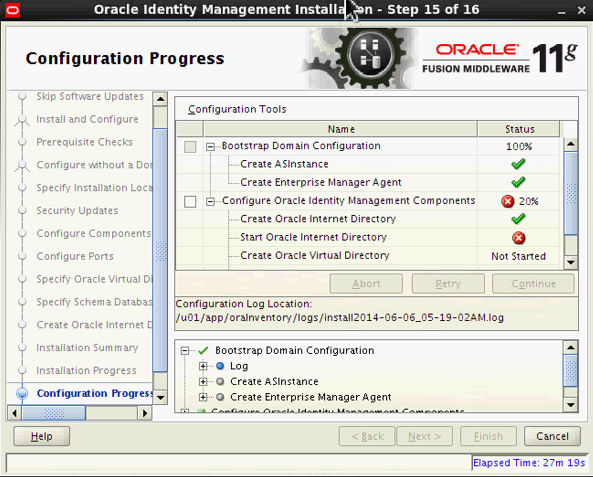
Task: Click the down arrow of Configuration Tools table scrollbar
Action: click(x=571, y=262)
